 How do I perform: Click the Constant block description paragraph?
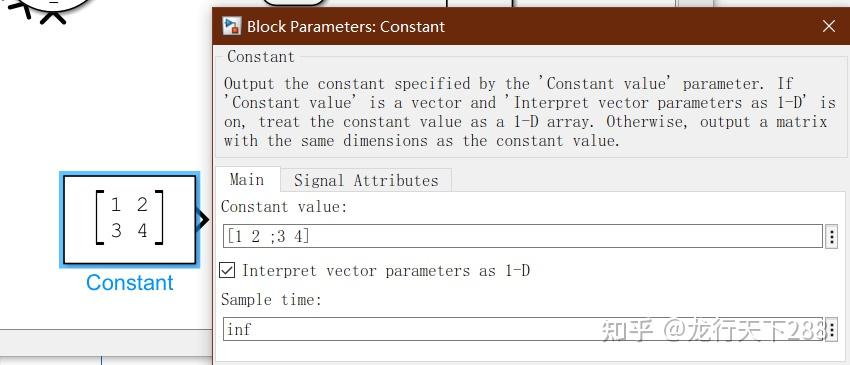(x=526, y=112)
